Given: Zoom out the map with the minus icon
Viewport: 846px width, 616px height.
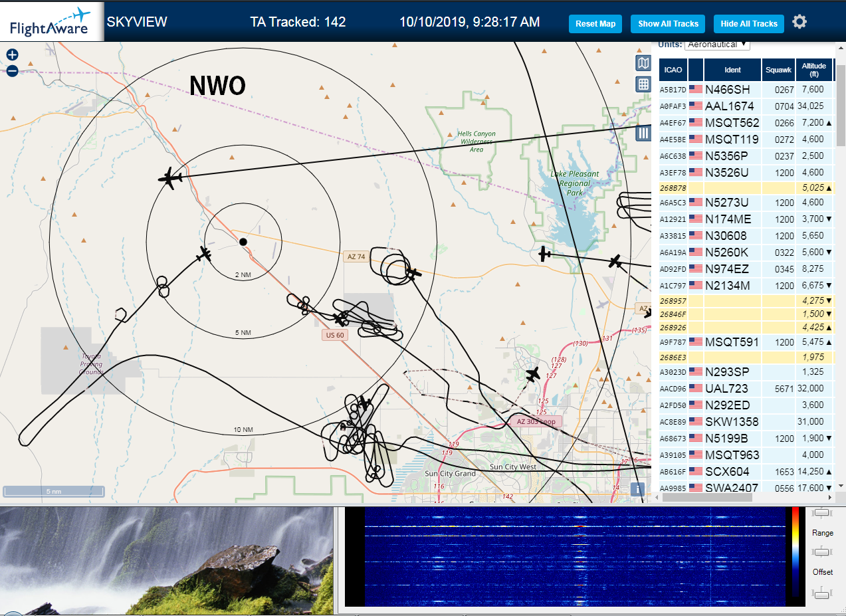Looking at the screenshot, I should pyautogui.click(x=12, y=71).
